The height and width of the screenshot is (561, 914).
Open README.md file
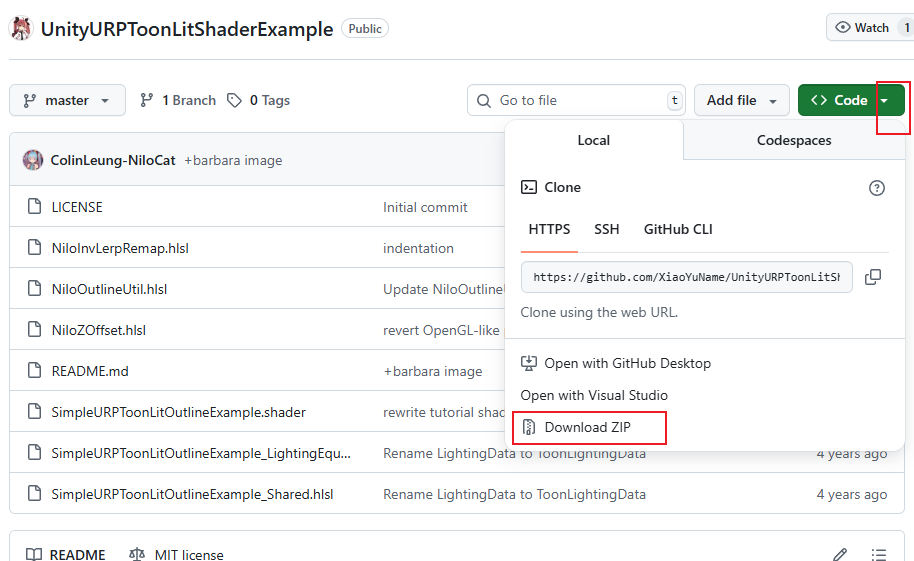click(90, 371)
